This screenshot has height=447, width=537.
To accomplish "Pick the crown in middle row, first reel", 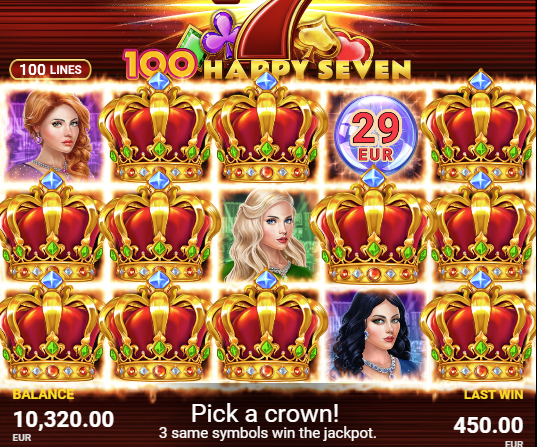I will [52, 228].
